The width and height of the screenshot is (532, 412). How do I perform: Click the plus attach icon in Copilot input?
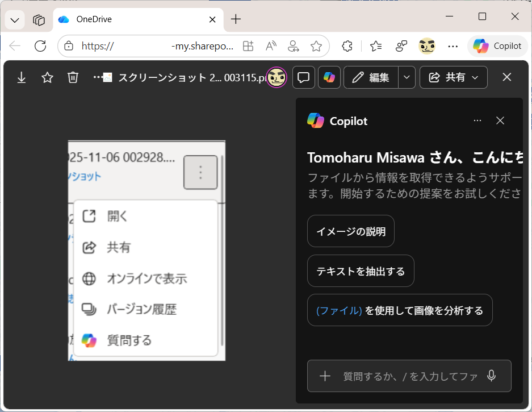tap(325, 376)
